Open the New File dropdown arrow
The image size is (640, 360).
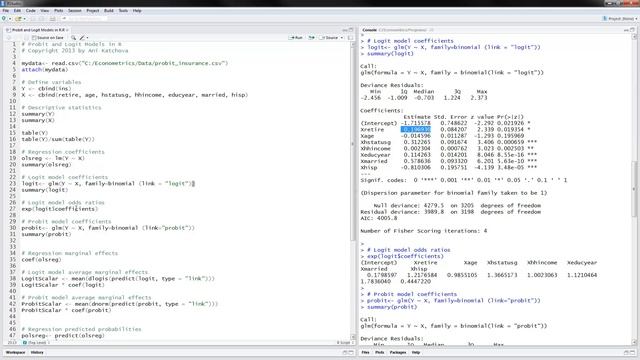pyautogui.click(x=10, y=19)
